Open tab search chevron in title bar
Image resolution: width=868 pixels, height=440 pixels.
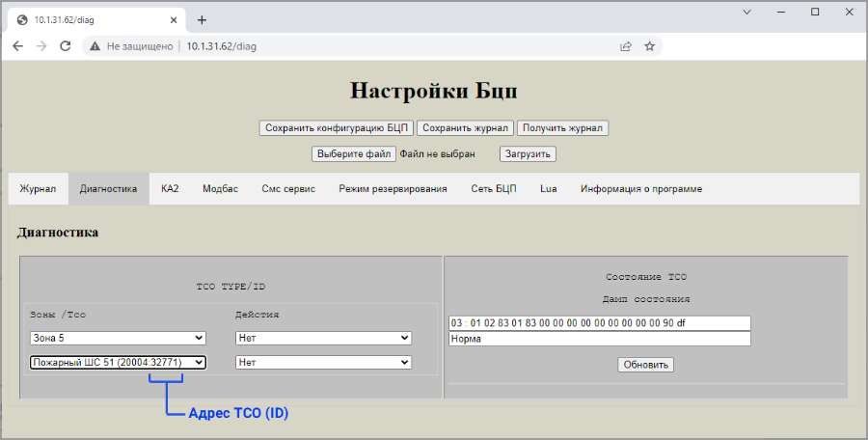pos(746,13)
